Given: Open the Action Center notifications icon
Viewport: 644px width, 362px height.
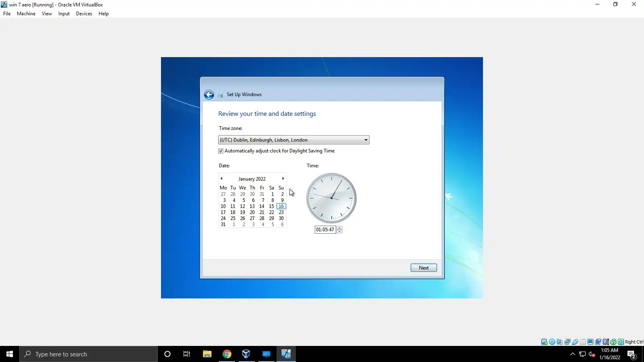Looking at the screenshot, I should (632, 354).
